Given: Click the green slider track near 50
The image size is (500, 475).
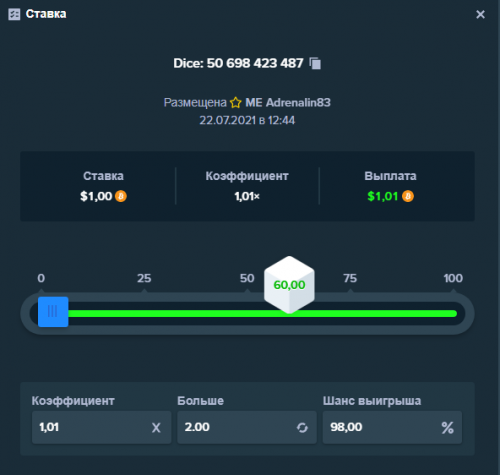Looking at the screenshot, I should (x=247, y=313).
